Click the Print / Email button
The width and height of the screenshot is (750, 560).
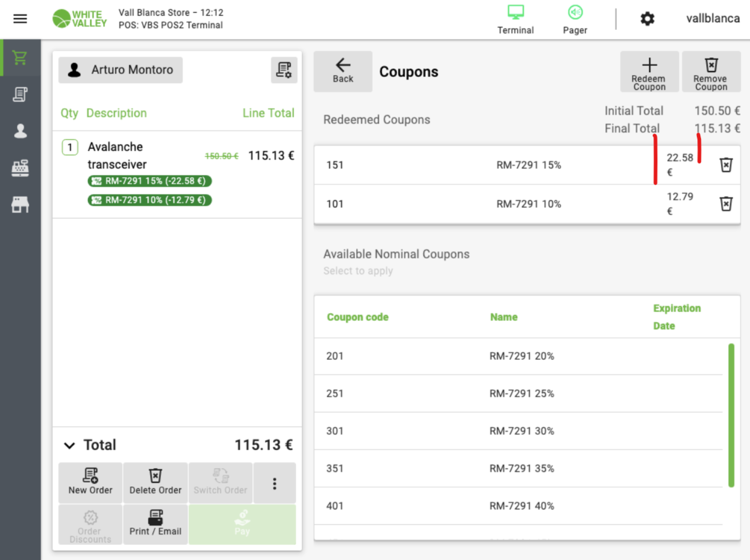pos(155,524)
